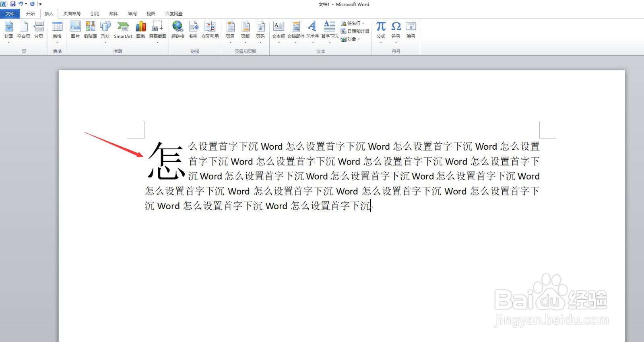Expand the signature line (签名行) dropdown
The width and height of the screenshot is (644, 342).
click(363, 23)
